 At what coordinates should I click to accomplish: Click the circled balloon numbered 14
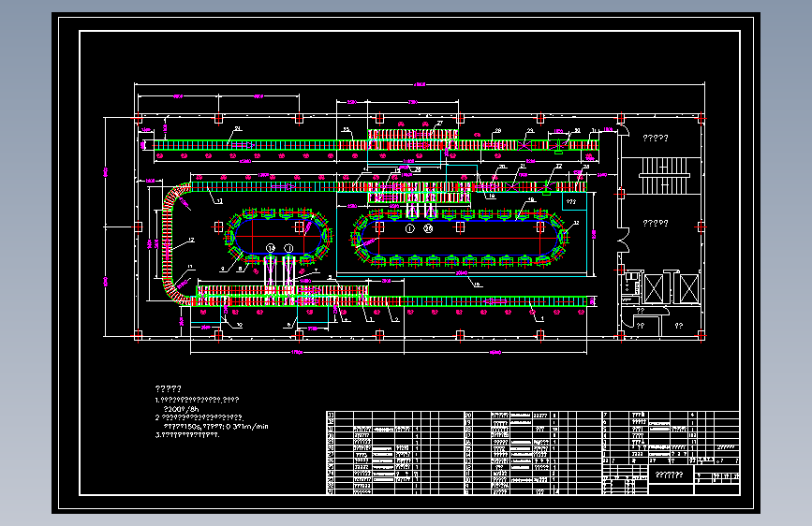coord(271,248)
